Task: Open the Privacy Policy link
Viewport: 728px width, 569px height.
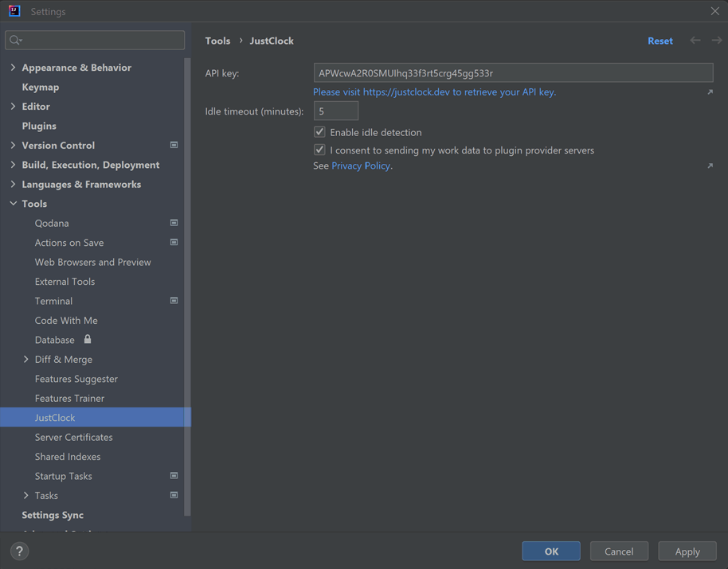Action: (x=361, y=166)
